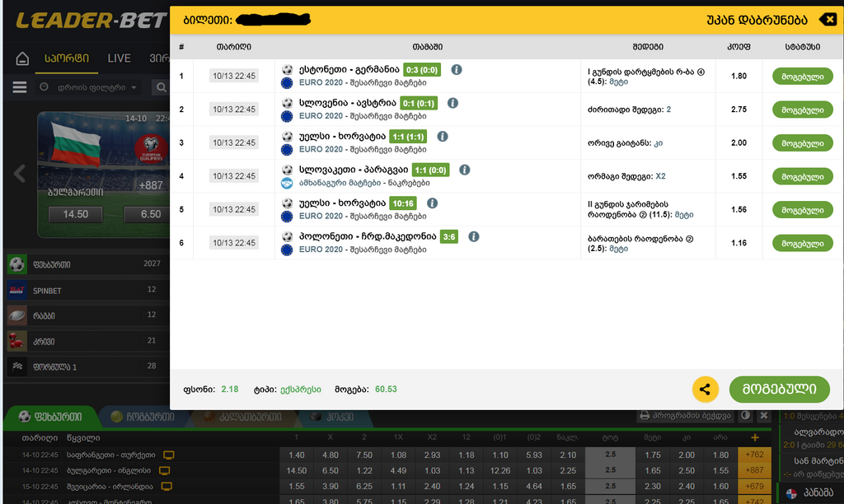Click the status button in row 4

click(x=802, y=176)
